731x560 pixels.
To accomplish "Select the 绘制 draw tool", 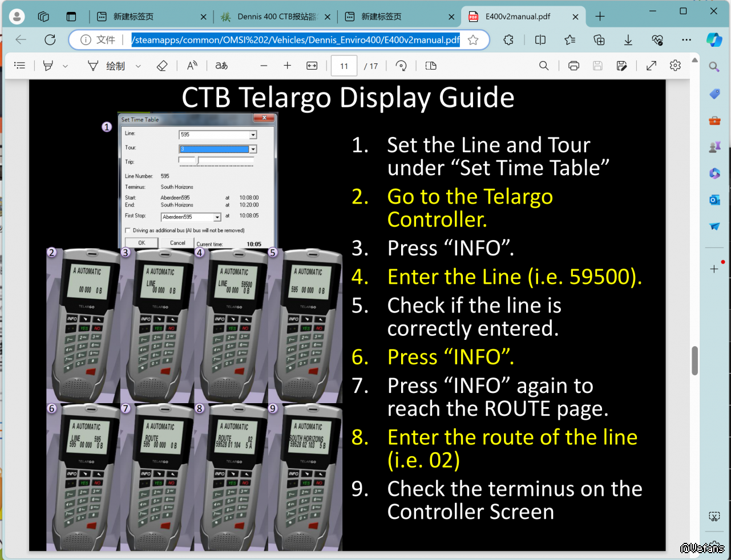I will 106,66.
